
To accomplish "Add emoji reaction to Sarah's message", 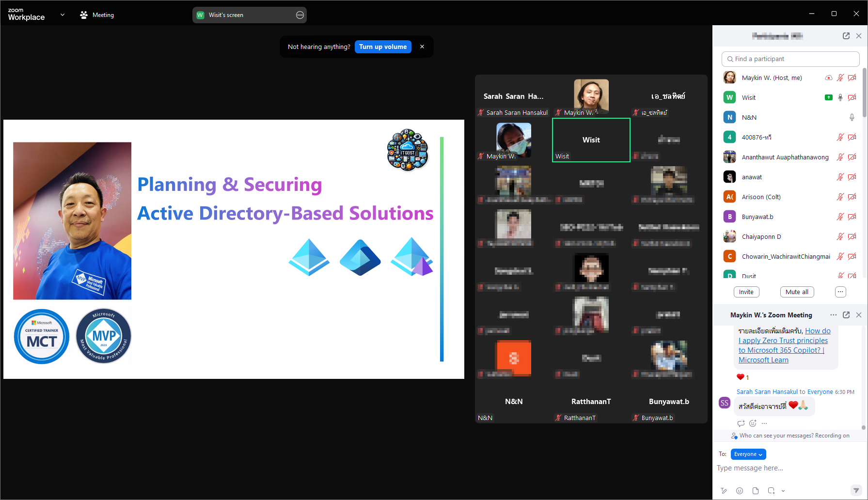I will pyautogui.click(x=753, y=423).
